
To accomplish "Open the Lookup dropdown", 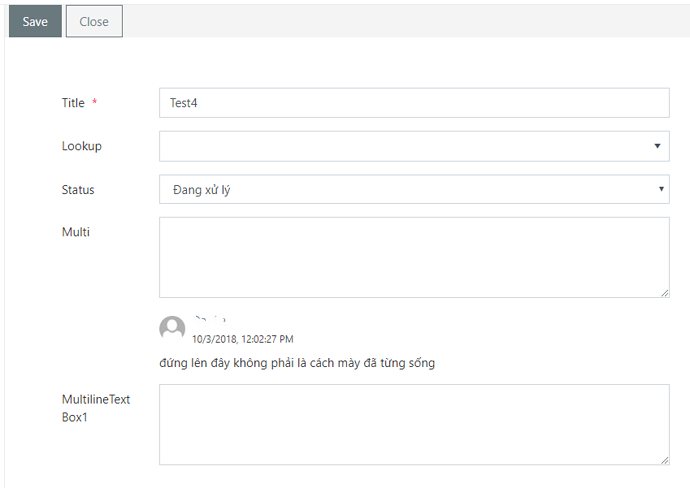I will click(414, 146).
